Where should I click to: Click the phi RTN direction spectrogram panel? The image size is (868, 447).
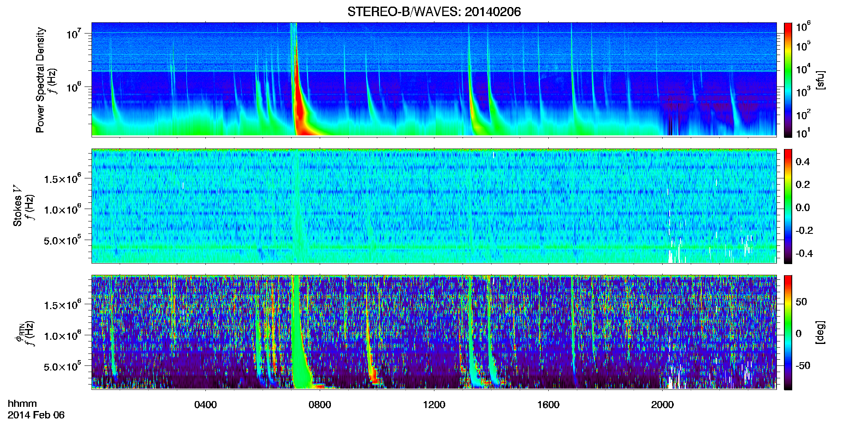[x=434, y=332]
